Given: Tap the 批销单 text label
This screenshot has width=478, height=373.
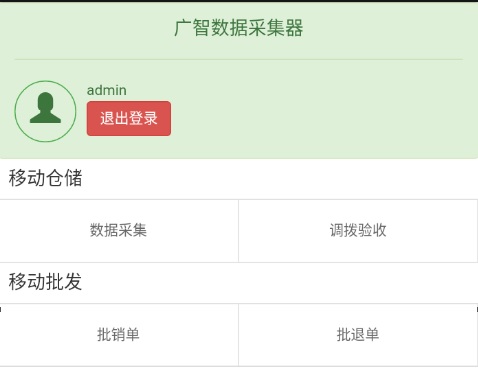Looking at the screenshot, I should (x=118, y=334).
